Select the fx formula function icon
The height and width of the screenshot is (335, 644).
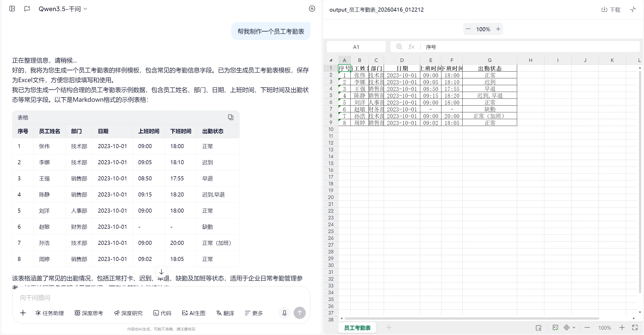coord(411,46)
